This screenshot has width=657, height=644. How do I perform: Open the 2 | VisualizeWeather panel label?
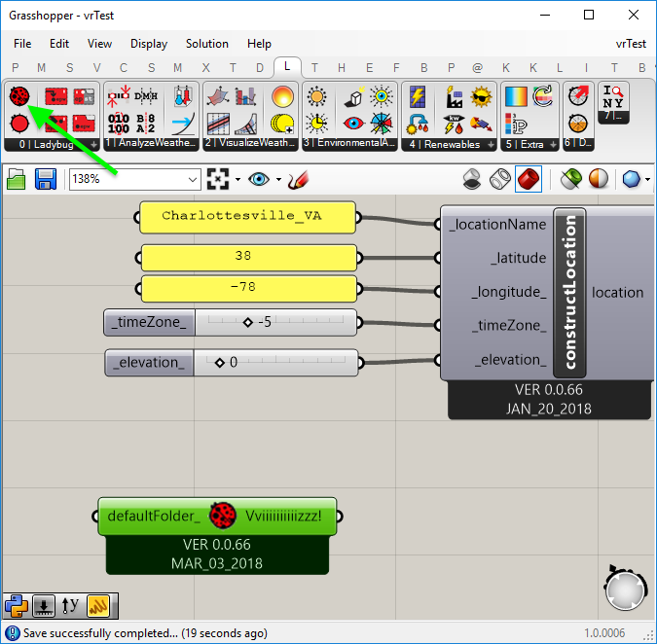250,143
